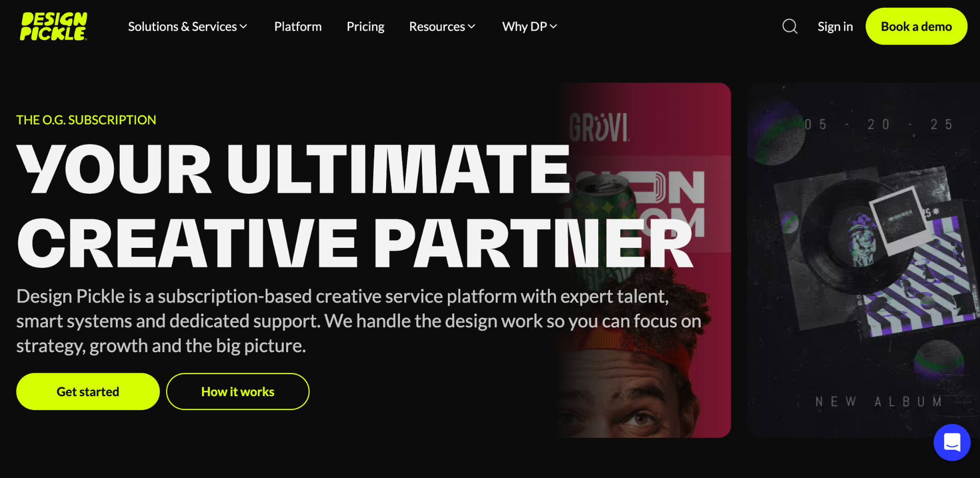Screen dimensions: 980x478
Task: Open the blue chat widget icon
Action: pos(952,442)
